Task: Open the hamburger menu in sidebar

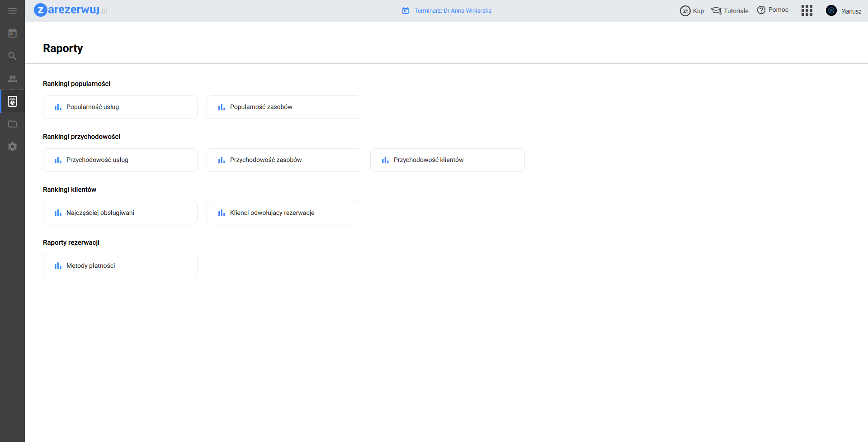Action: tap(12, 11)
